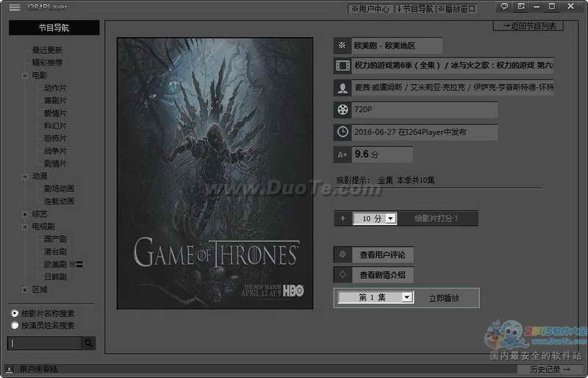Collapse the 动漫 tree node

pyautogui.click(x=25, y=176)
